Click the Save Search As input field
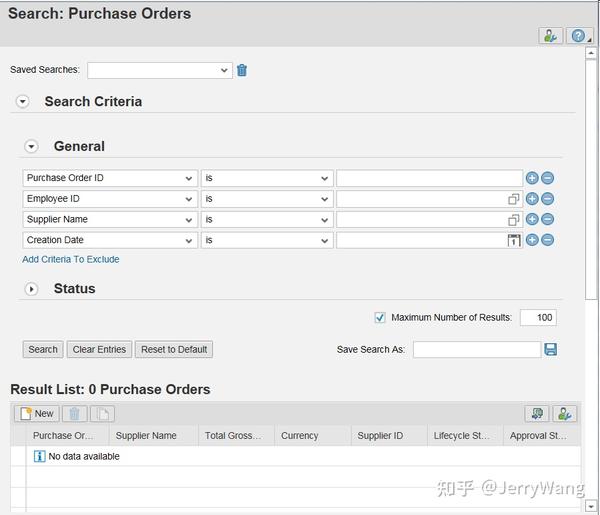This screenshot has height=515, width=600. (x=477, y=350)
